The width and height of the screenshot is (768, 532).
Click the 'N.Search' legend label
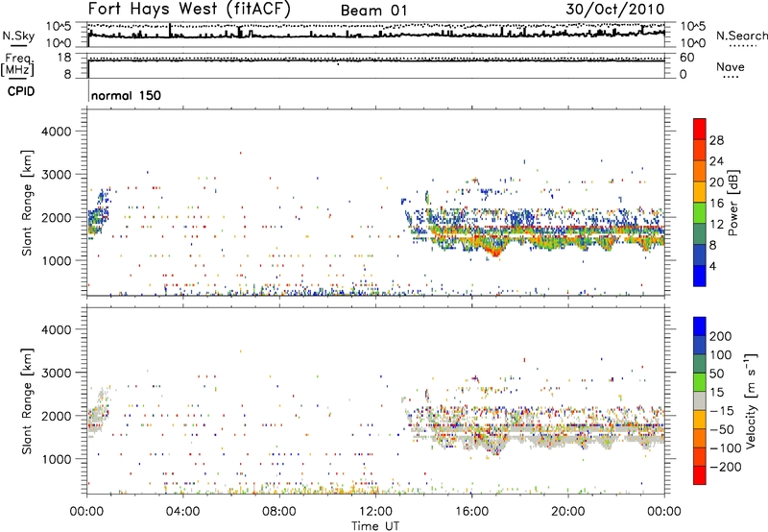click(742, 36)
